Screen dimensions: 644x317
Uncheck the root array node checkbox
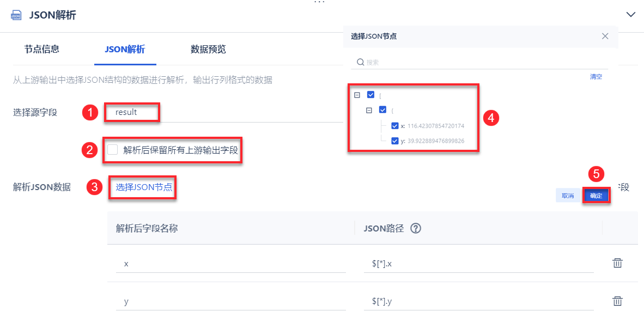(x=371, y=95)
